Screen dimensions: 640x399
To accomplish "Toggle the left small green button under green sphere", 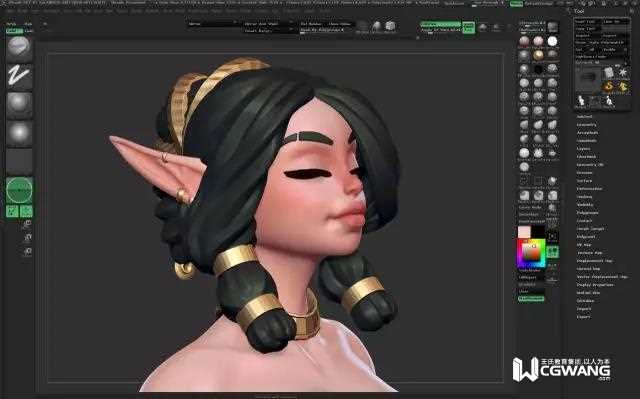I will tap(12, 211).
